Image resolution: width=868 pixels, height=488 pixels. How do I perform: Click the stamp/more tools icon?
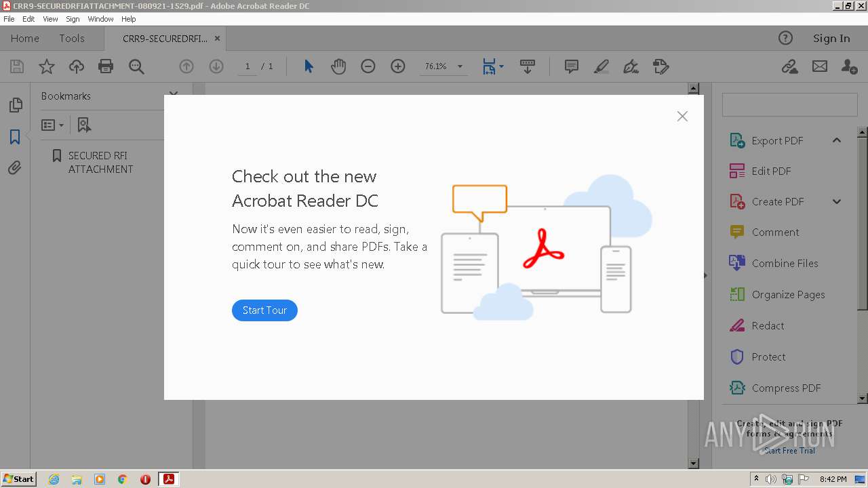tap(661, 66)
